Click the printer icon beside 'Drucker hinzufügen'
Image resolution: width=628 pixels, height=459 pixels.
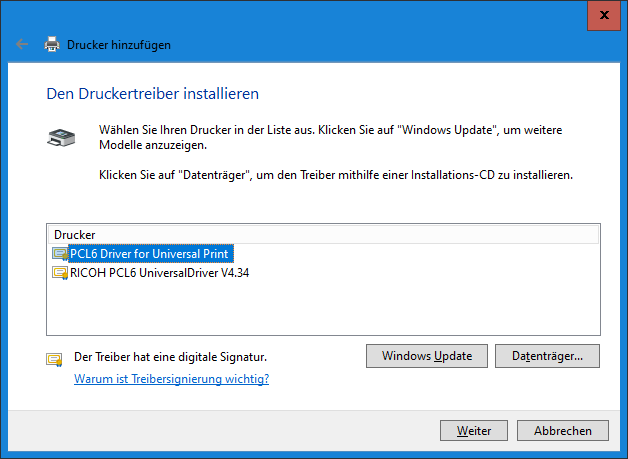pos(51,44)
